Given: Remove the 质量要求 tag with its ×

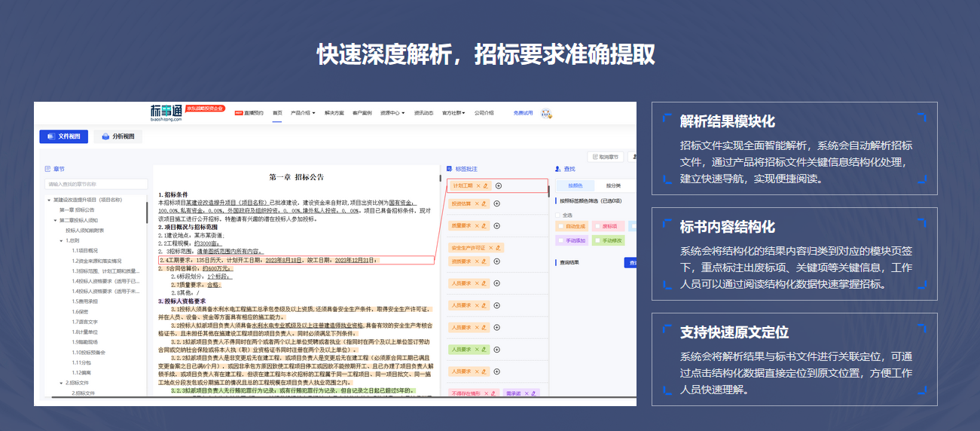Looking at the screenshot, I should (477, 225).
